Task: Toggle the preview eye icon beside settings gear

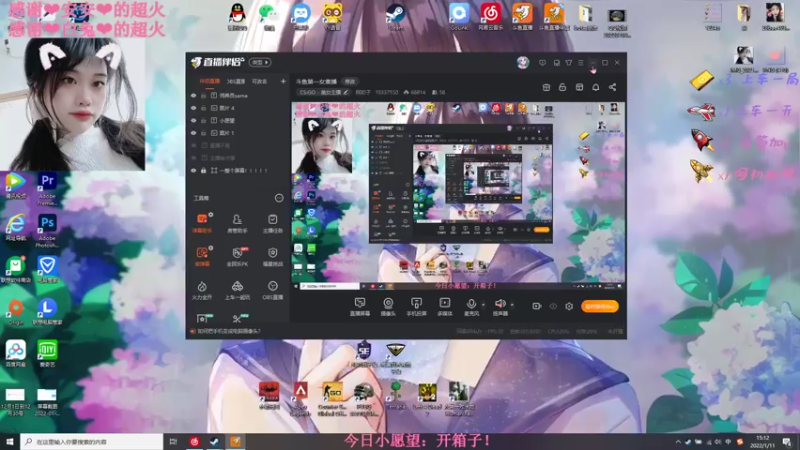Action: pyautogui.click(x=553, y=306)
